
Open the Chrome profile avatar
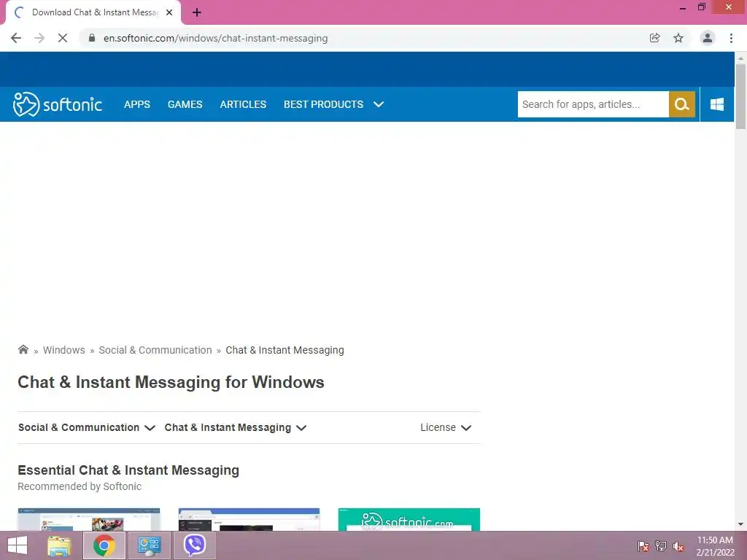click(x=708, y=38)
